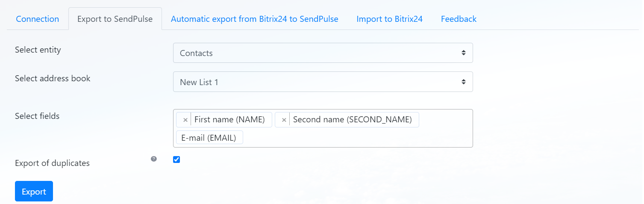The width and height of the screenshot is (644, 204).
Task: Open Automatic export from Bitrix24 to SendPulse tab
Action: click(x=254, y=19)
